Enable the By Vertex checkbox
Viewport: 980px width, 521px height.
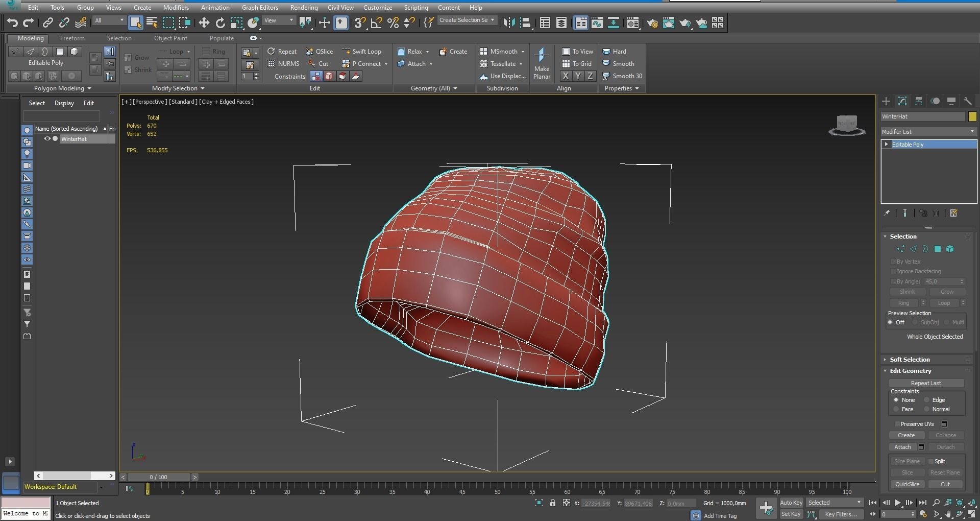893,262
